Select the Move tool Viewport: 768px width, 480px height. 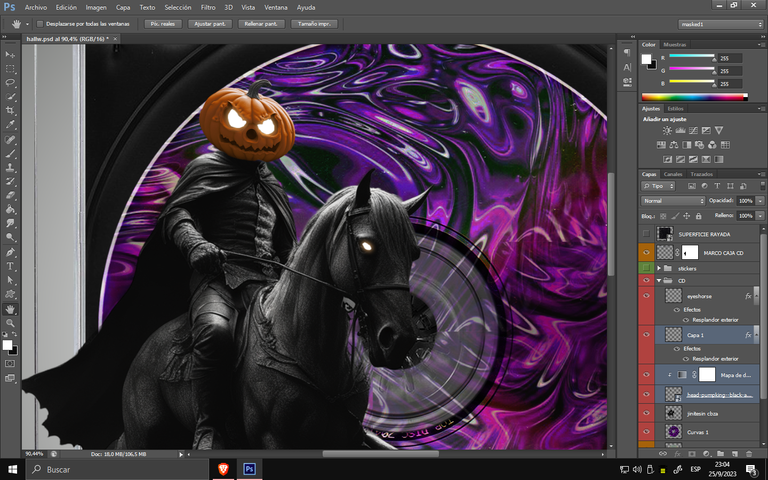(10, 54)
